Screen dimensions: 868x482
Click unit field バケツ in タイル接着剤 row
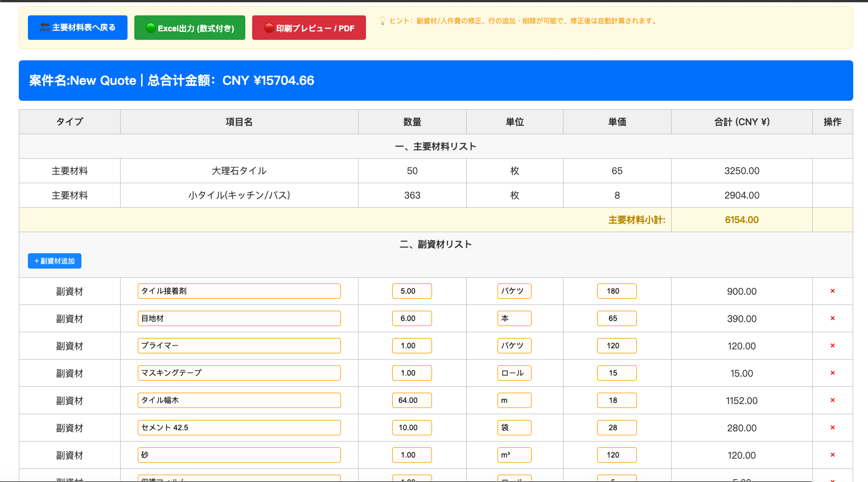click(x=515, y=291)
